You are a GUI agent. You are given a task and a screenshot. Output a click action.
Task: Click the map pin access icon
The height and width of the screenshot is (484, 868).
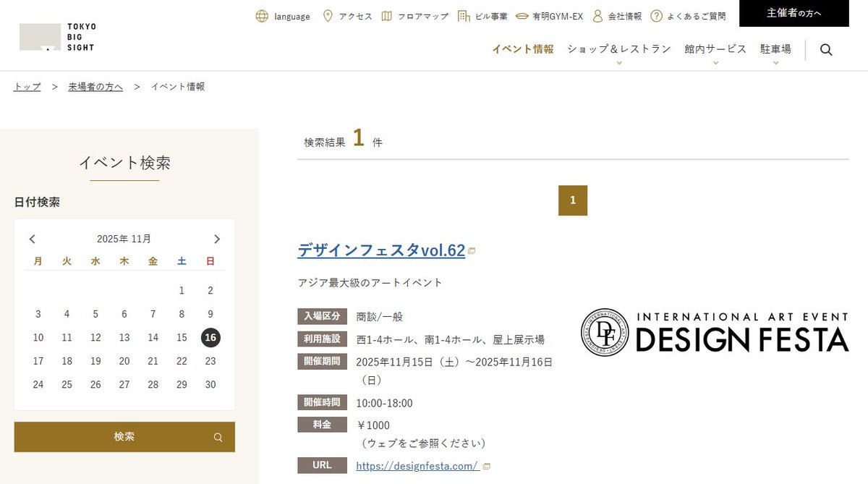(x=328, y=16)
